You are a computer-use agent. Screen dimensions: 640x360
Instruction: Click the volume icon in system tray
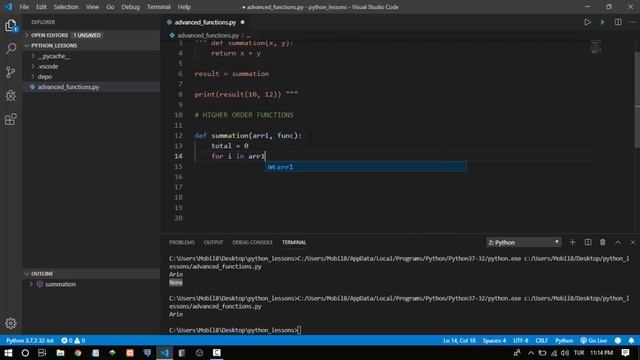pyautogui.click(x=565, y=353)
